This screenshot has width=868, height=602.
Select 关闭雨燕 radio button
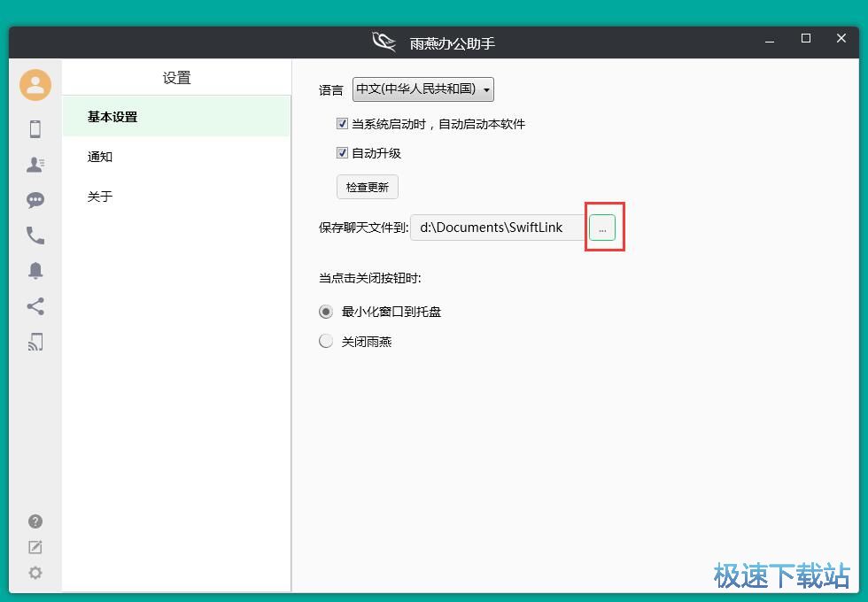click(x=326, y=341)
